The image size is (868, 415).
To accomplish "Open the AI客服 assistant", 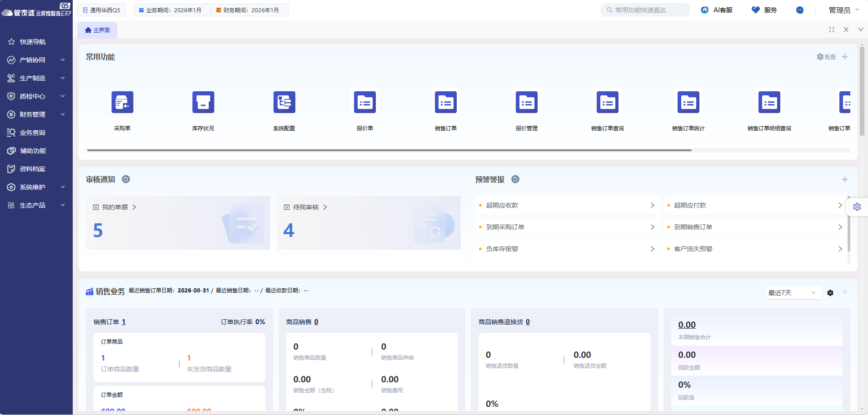I will (717, 10).
